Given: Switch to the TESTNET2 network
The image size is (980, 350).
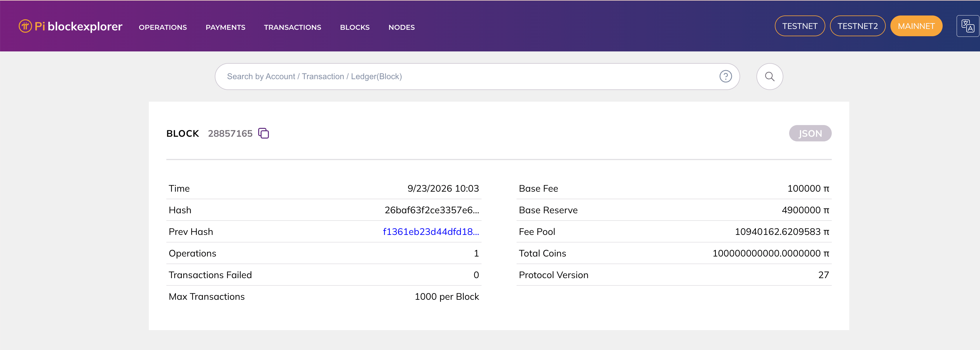Looking at the screenshot, I should point(857,26).
